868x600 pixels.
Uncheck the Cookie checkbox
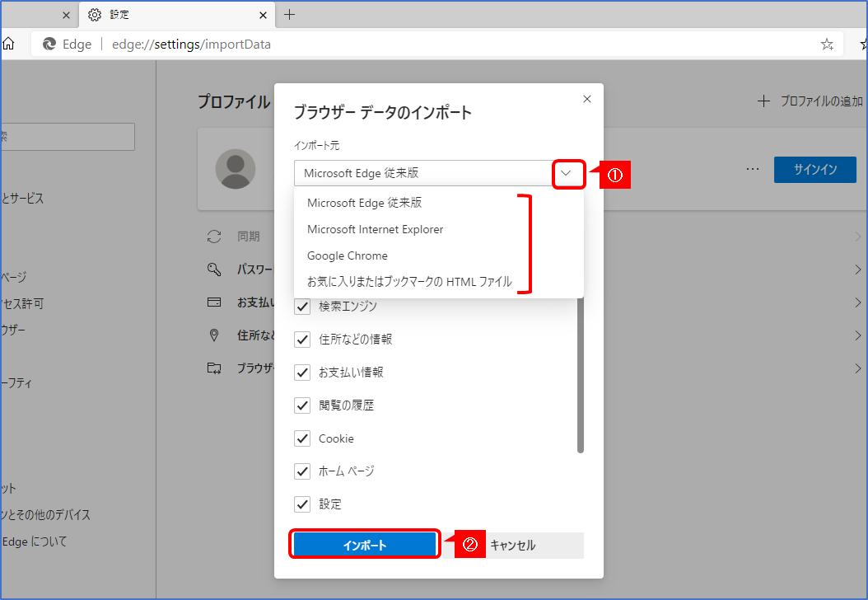coord(302,438)
